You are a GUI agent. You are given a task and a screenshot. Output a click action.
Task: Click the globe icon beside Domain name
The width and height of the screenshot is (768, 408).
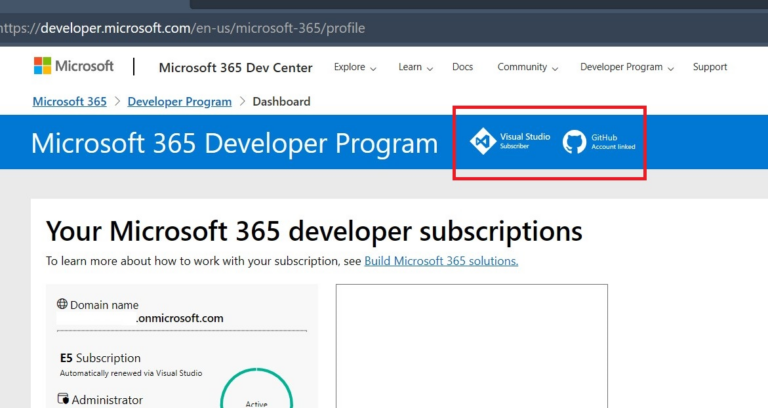[62, 304]
